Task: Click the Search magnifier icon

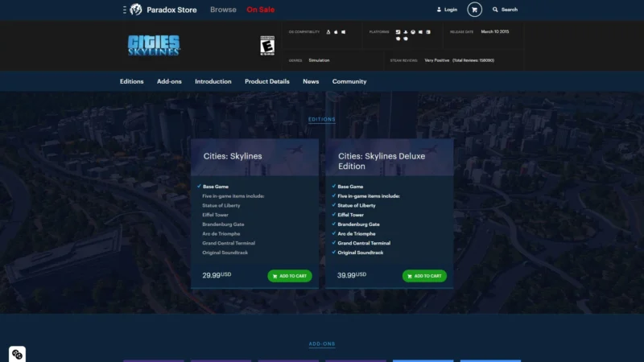Action: pos(495,10)
